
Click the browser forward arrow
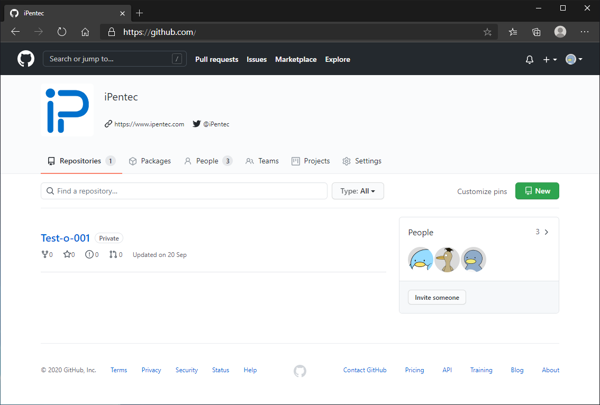(38, 32)
